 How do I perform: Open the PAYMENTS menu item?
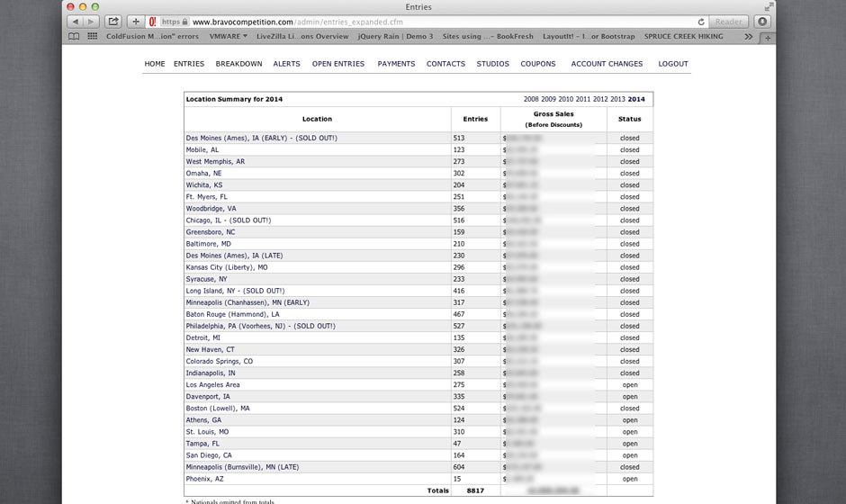tap(397, 64)
